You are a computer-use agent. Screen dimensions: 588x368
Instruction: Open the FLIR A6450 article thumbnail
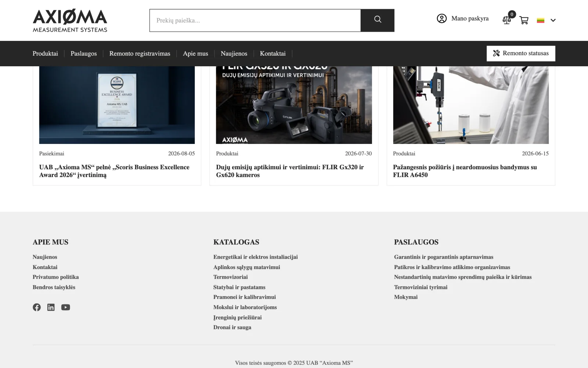pos(471,105)
